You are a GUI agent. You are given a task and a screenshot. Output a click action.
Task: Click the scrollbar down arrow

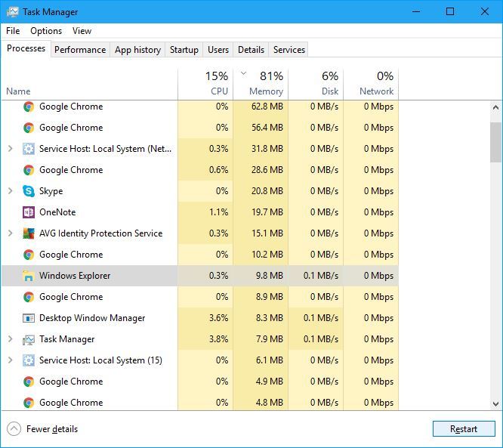495,403
